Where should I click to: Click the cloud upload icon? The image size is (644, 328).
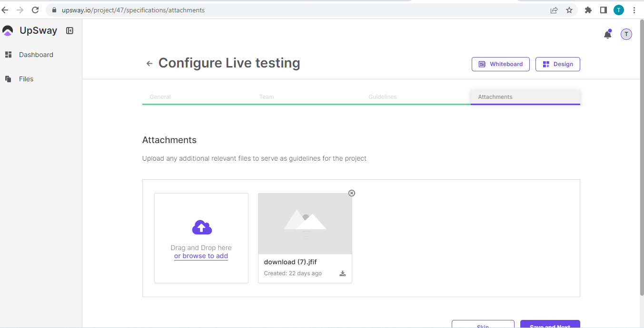[x=201, y=228]
